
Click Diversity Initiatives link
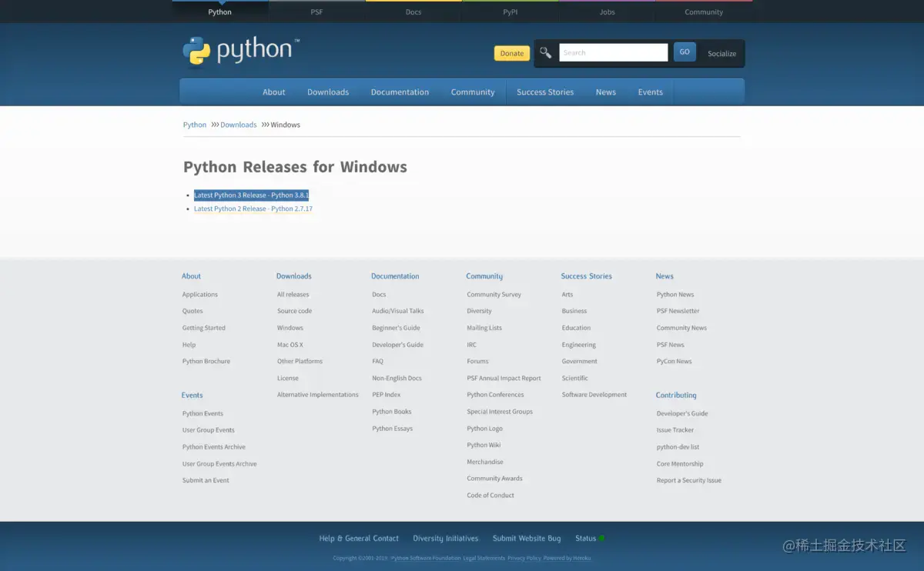[x=446, y=539]
